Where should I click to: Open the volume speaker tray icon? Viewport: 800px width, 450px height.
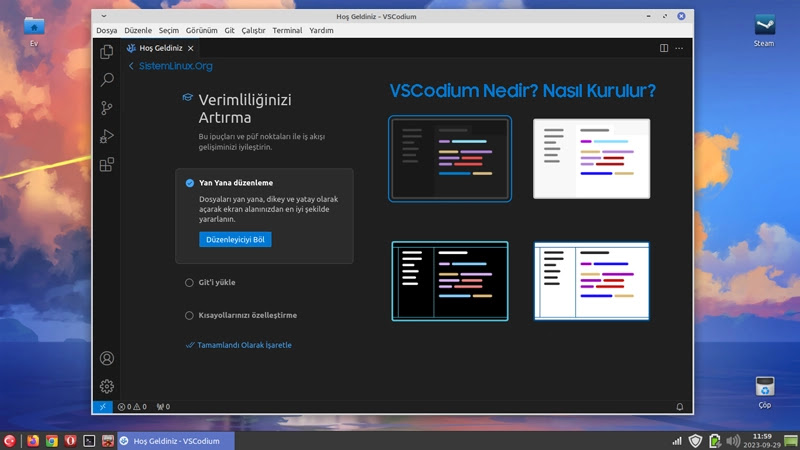pos(733,441)
